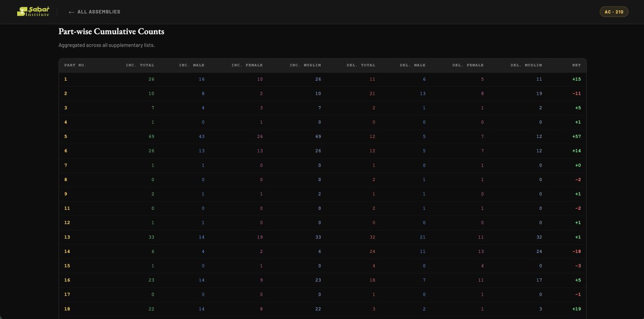The width and height of the screenshot is (644, 319).
Task: Select part number 9 row label
Action: 65,194
